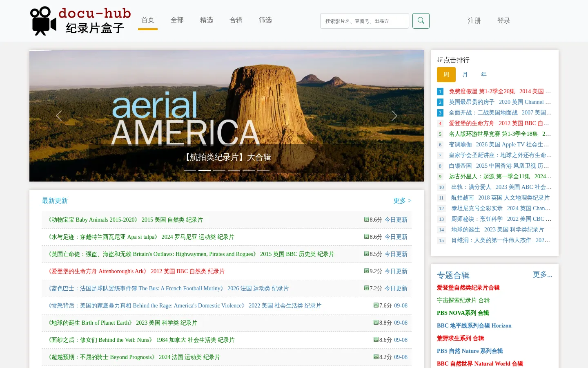Open PBS NOVA系列 合辑 collection
This screenshot has height=368, width=588.
tap(463, 313)
